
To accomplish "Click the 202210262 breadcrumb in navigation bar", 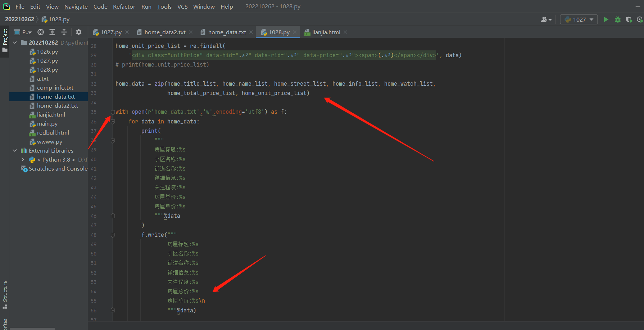I will point(19,19).
